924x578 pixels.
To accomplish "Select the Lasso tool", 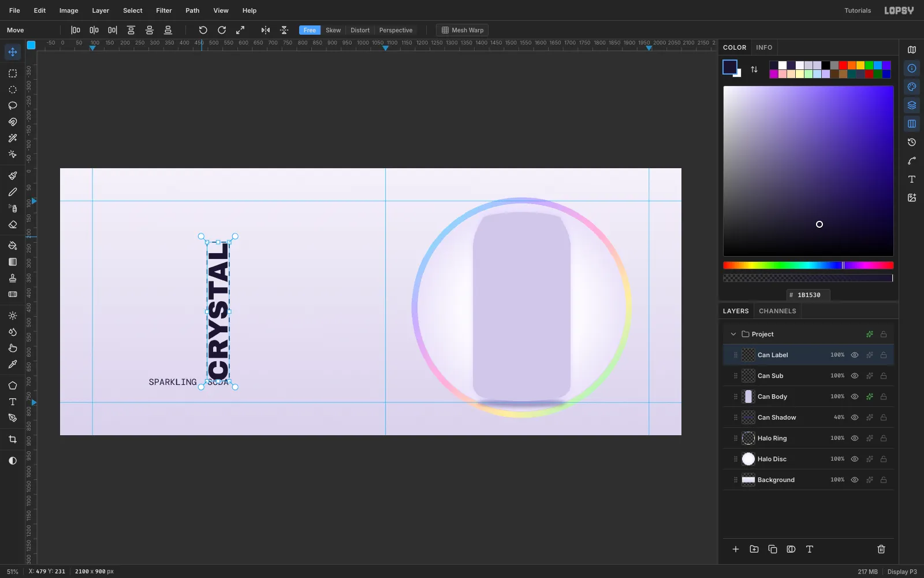I will click(13, 106).
